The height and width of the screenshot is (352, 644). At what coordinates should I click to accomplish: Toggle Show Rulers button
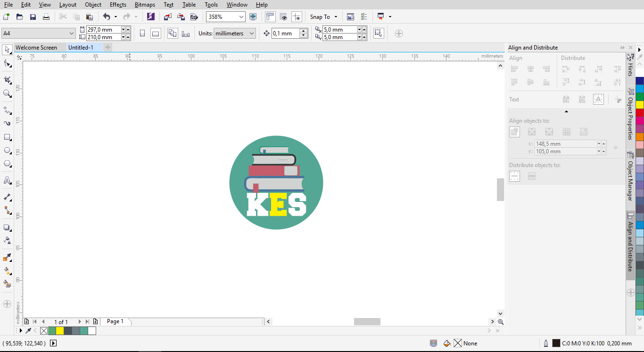point(270,17)
